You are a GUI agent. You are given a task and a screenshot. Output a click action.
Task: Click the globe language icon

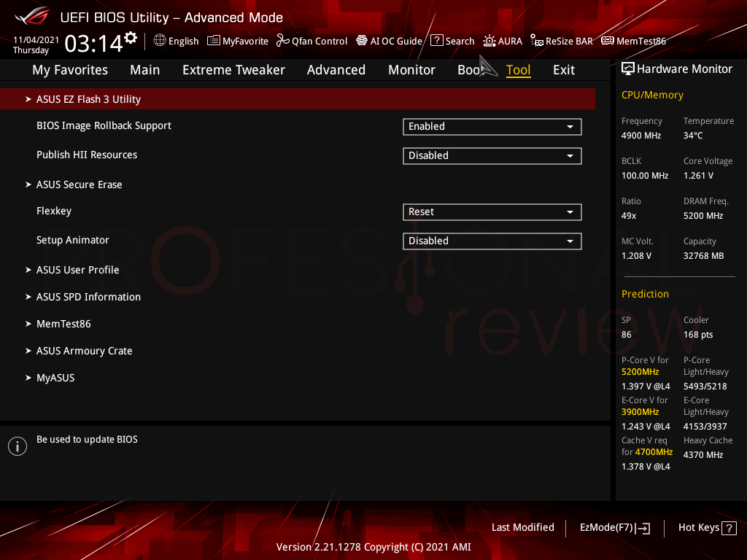coord(160,41)
